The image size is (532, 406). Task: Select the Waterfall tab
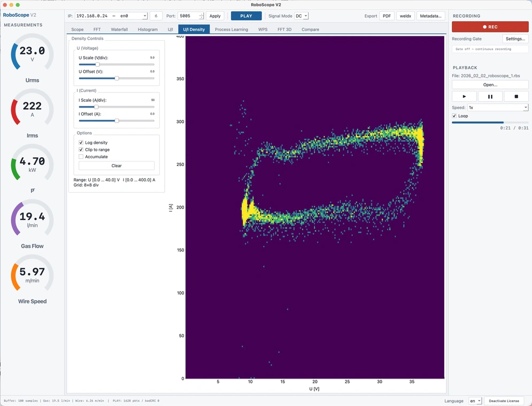coord(119,29)
